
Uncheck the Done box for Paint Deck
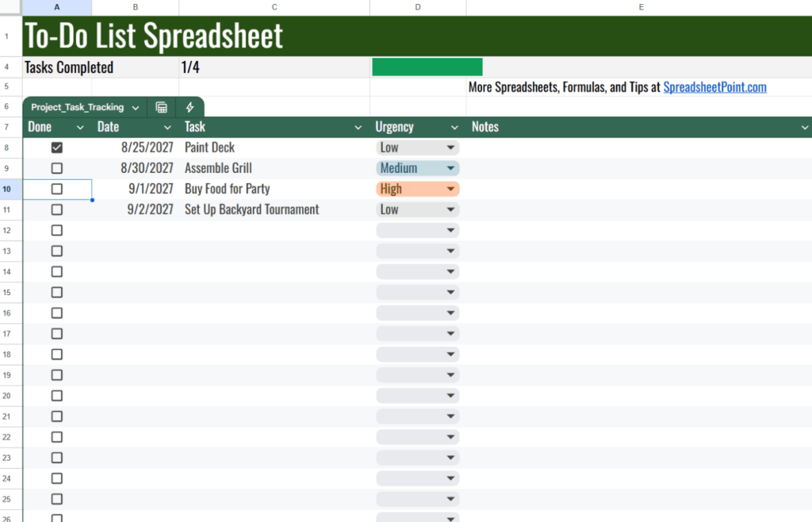point(57,148)
